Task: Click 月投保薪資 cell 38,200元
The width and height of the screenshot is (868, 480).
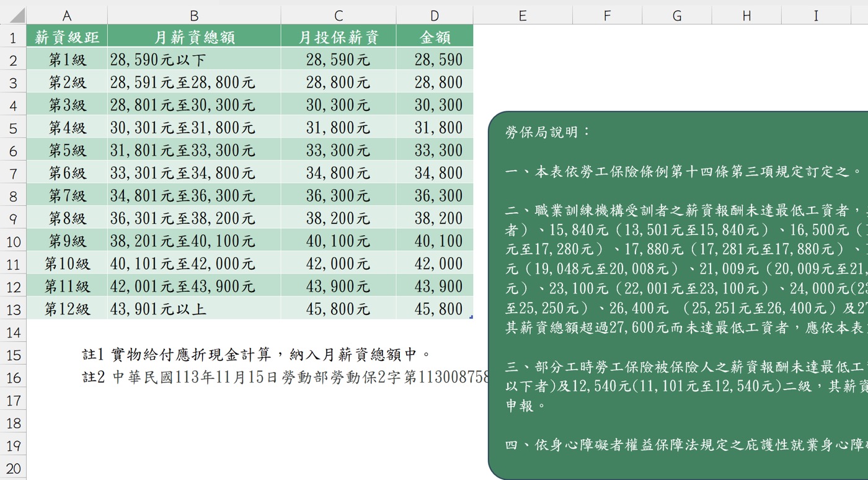Action: click(x=339, y=218)
